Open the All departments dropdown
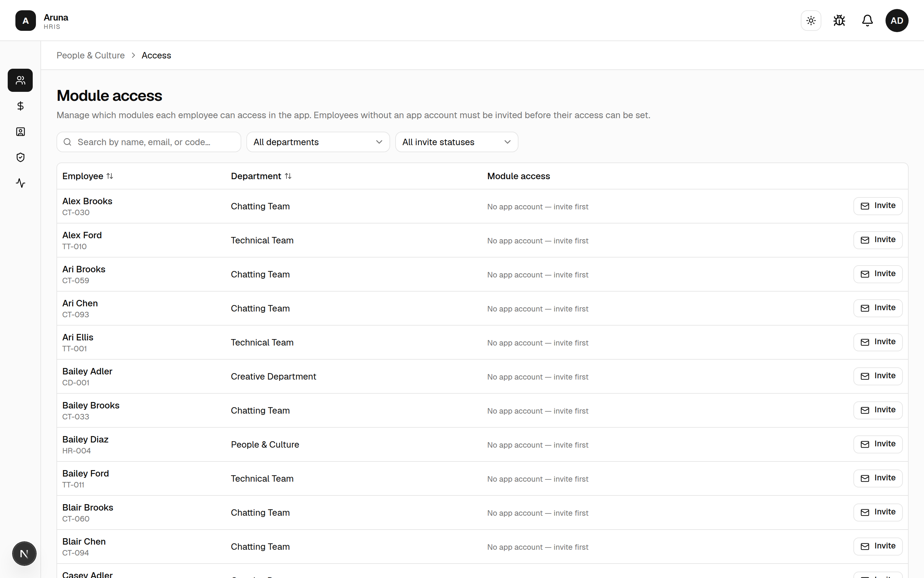The image size is (924, 578). [x=318, y=142]
